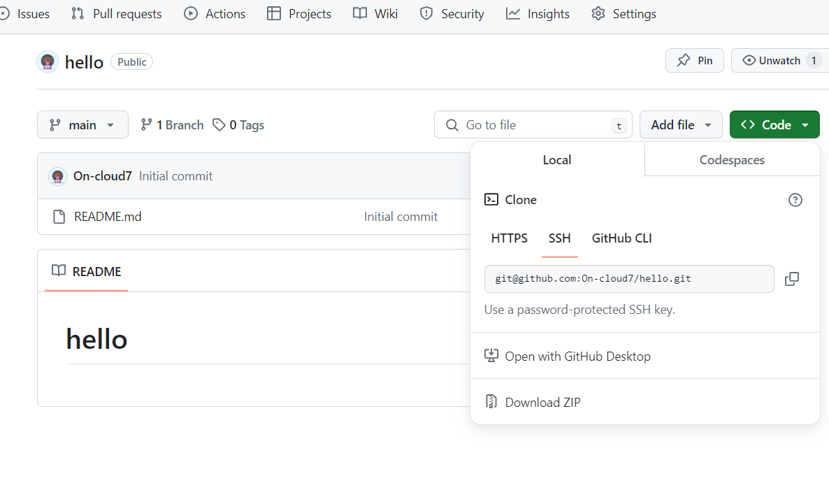
Task: Click the repository owner avatar beside hello
Action: [48, 62]
